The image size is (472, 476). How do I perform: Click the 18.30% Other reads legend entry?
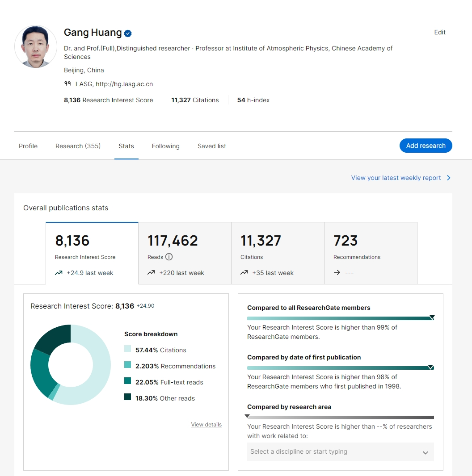pyautogui.click(x=165, y=398)
